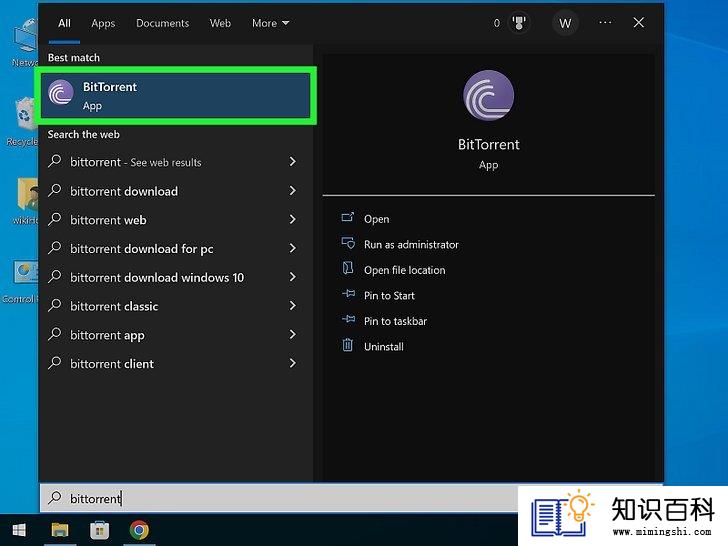This screenshot has width=728, height=546.
Task: Click the search magnifier in the search box
Action: click(55, 498)
